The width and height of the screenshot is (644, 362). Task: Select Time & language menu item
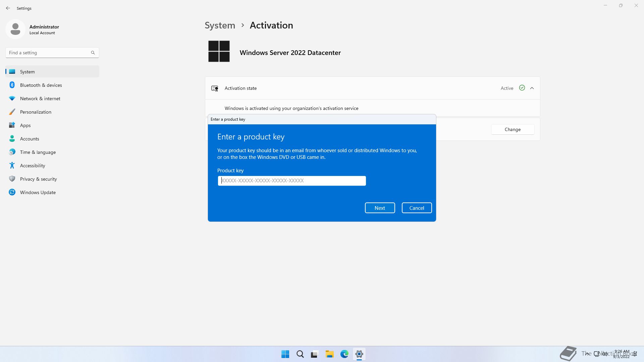point(38,152)
